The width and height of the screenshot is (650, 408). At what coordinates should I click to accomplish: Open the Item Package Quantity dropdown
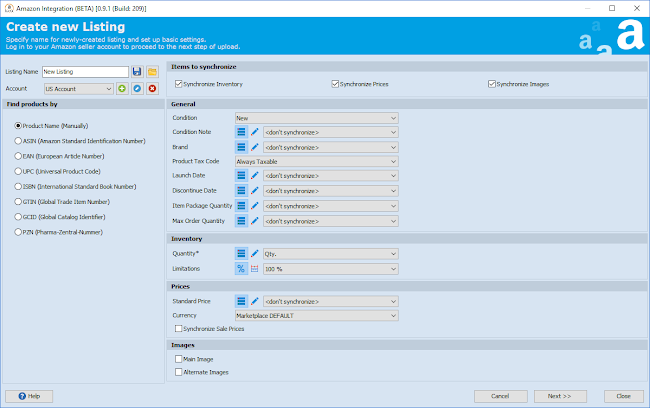(x=331, y=206)
